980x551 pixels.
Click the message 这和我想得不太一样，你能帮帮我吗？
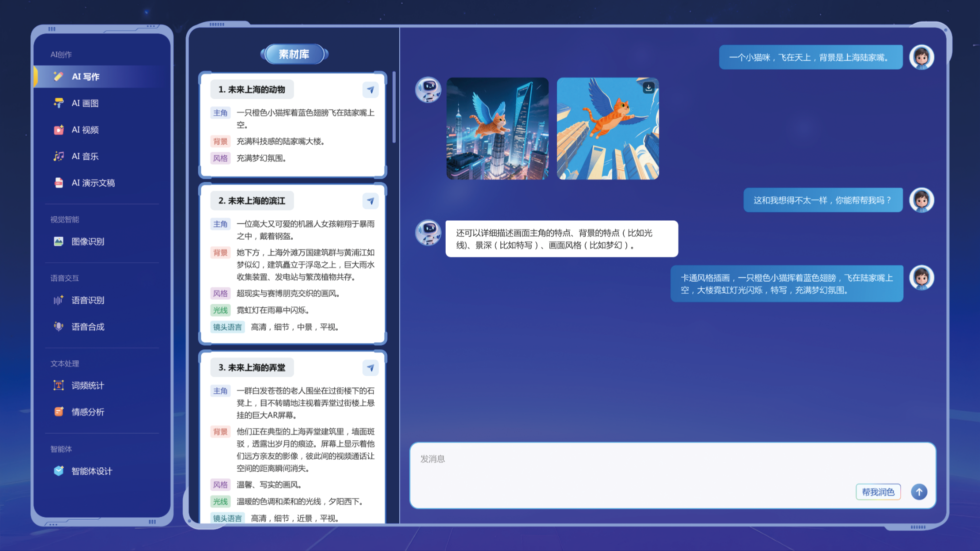tap(823, 200)
